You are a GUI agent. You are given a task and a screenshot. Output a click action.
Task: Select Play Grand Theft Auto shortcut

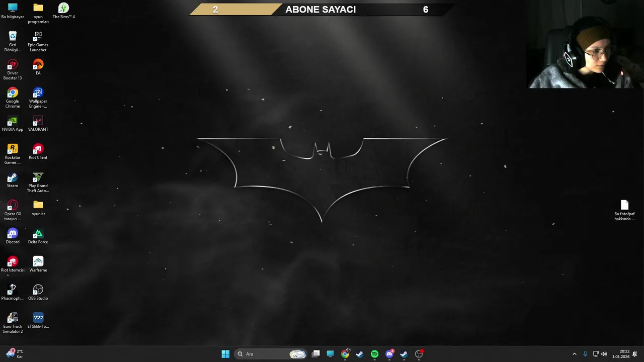38,182
